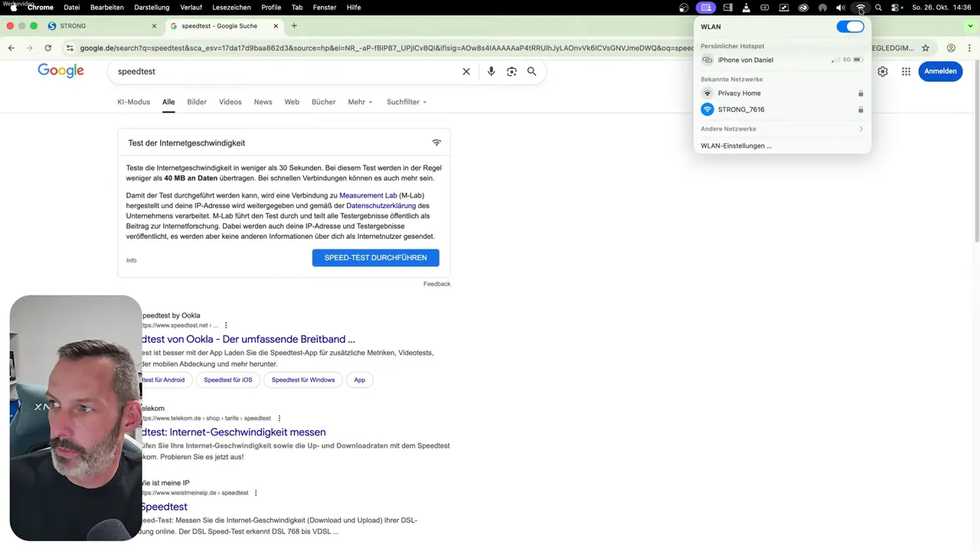Viewport: 980px width, 551px height.
Task: Click the voice search microphone icon
Action: pos(491,71)
